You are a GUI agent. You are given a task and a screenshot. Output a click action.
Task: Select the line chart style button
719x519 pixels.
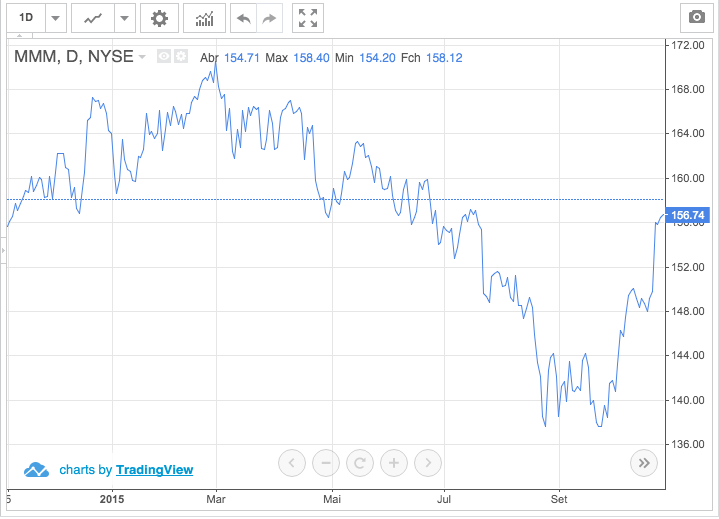click(x=94, y=18)
